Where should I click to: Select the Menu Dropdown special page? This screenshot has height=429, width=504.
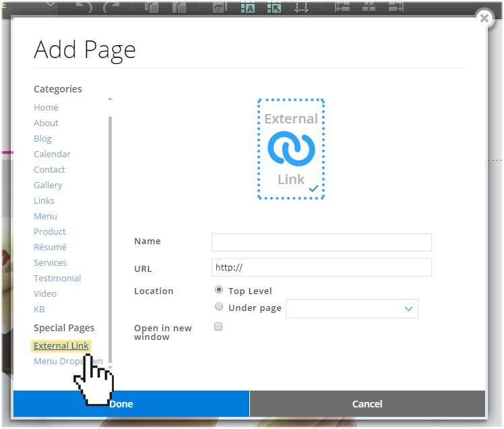tap(68, 361)
